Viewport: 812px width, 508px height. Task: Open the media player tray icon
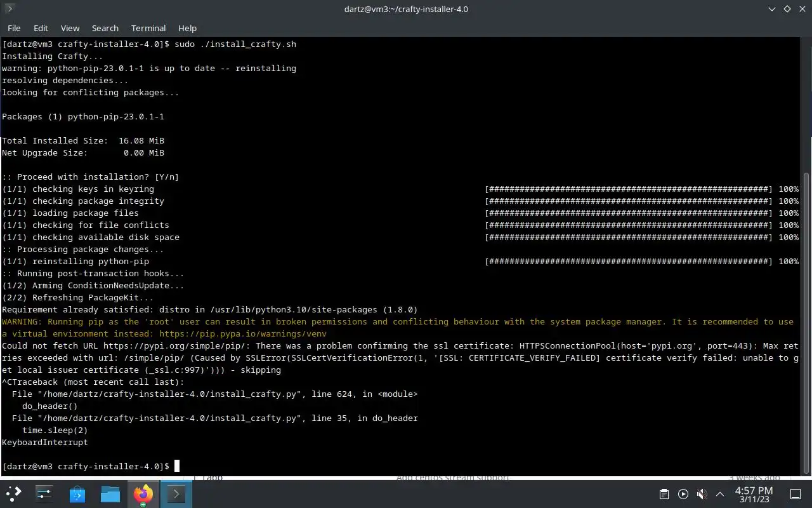[x=683, y=494]
